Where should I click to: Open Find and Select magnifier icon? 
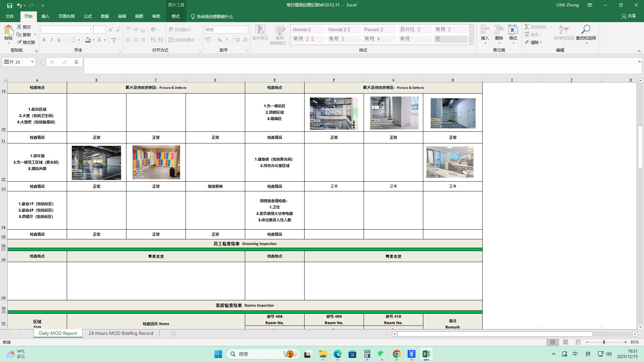click(x=586, y=29)
